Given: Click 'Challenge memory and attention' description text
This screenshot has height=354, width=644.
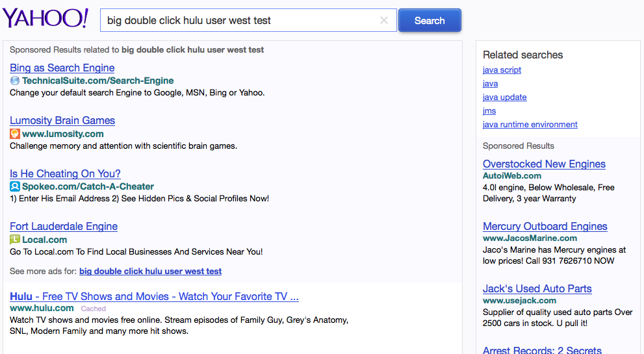Looking at the screenshot, I should coord(123,146).
